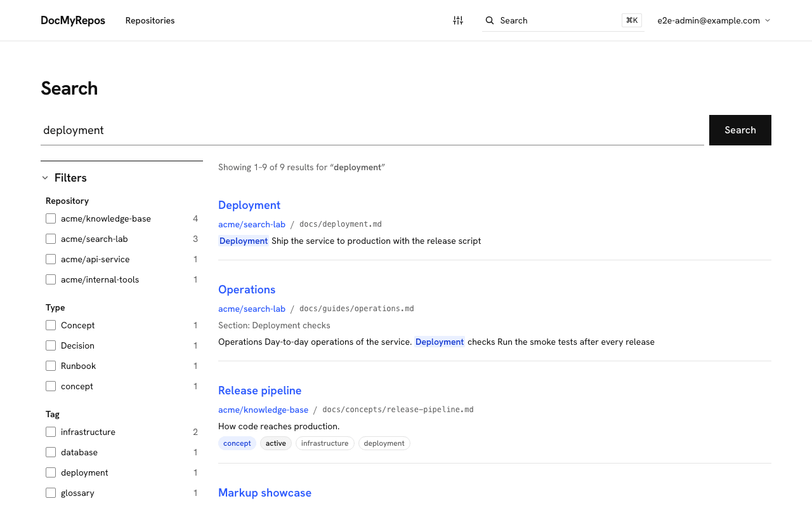
Task: Submit with the black Search button
Action: (x=740, y=130)
